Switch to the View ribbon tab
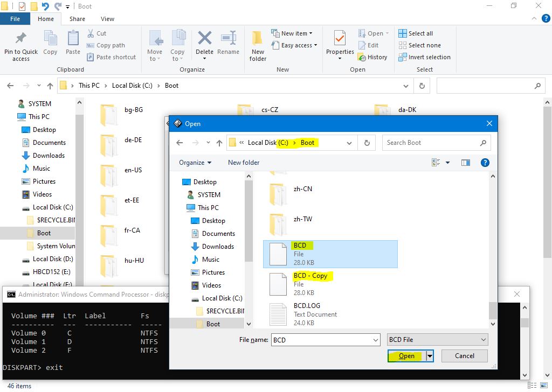The height and width of the screenshot is (392, 552). pyautogui.click(x=107, y=19)
